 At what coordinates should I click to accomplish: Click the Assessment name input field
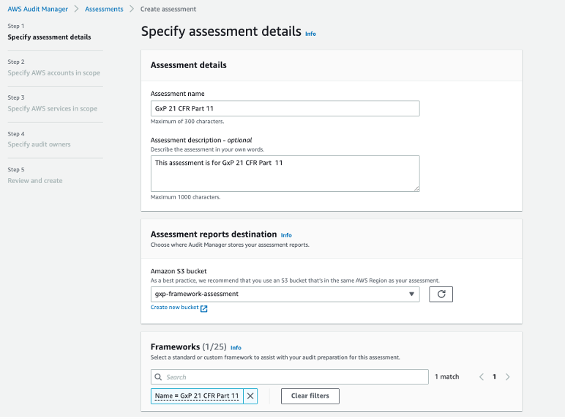(285, 109)
